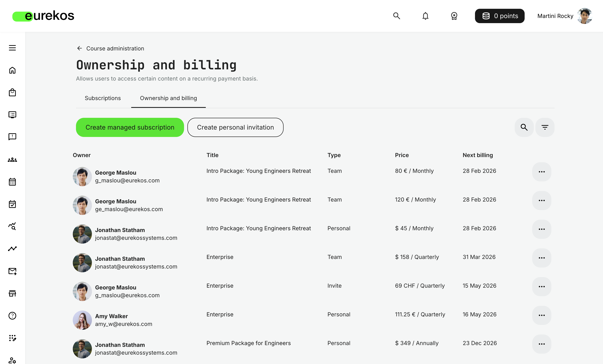Click Create managed subscription
Screen dimensions: 603x364
pos(130,127)
